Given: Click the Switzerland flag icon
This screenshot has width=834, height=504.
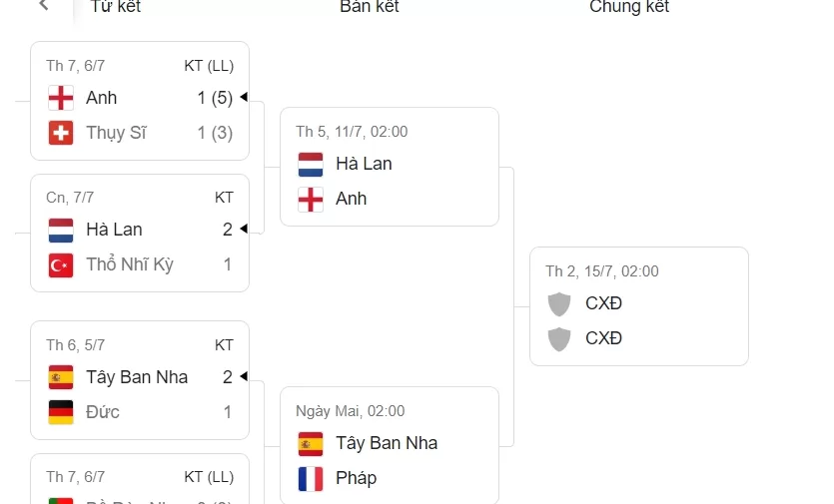Looking at the screenshot, I should tap(61, 133).
